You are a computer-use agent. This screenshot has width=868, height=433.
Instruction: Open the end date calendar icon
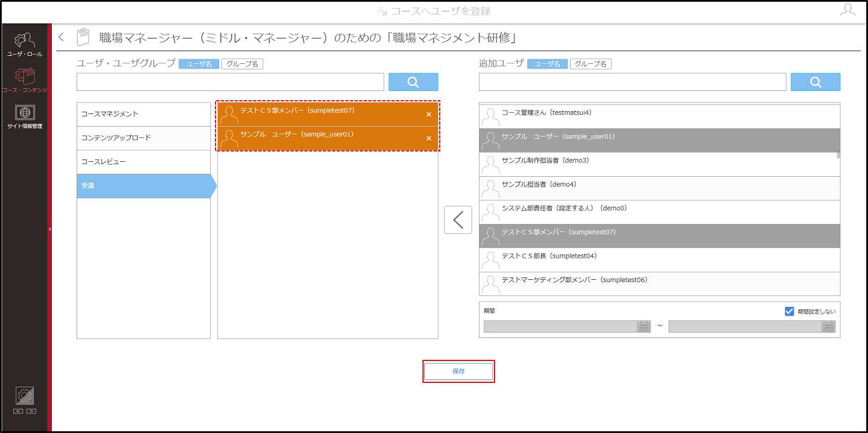829,326
